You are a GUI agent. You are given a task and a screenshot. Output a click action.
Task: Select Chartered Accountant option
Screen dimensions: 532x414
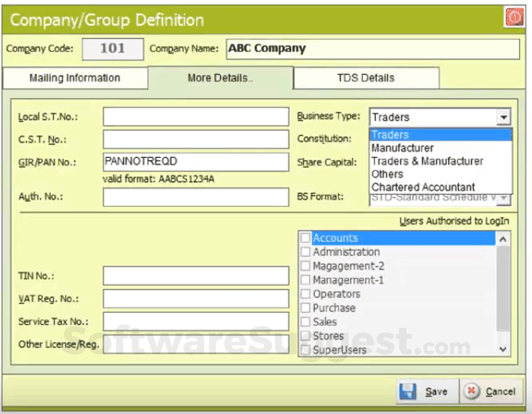[423, 186]
